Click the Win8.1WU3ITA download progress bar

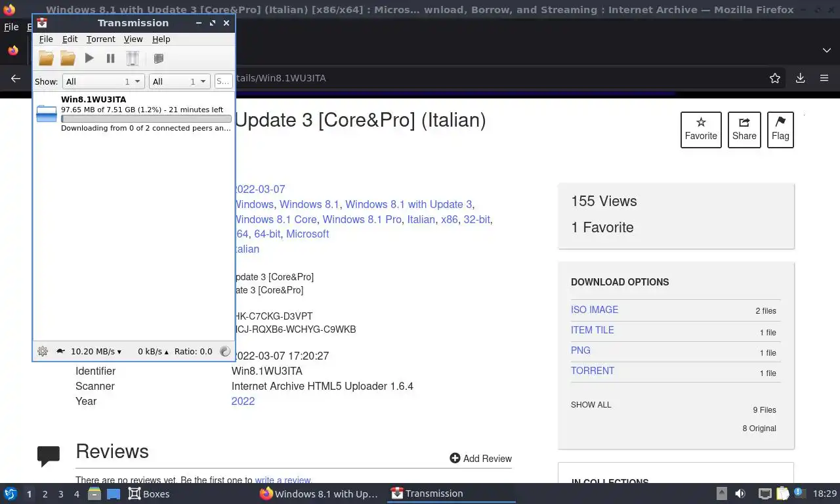(146, 119)
